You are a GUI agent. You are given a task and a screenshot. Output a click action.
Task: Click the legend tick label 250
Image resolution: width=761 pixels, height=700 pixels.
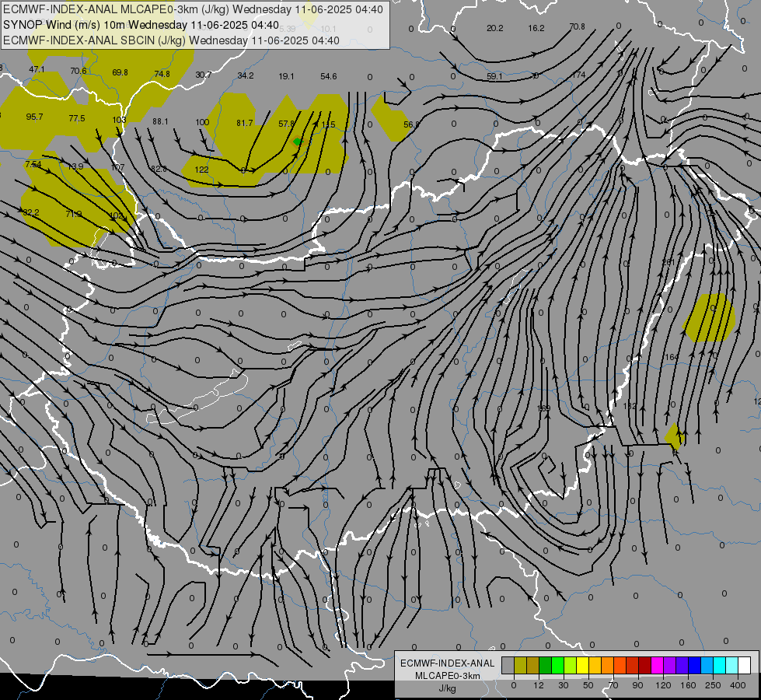pyautogui.click(x=713, y=685)
